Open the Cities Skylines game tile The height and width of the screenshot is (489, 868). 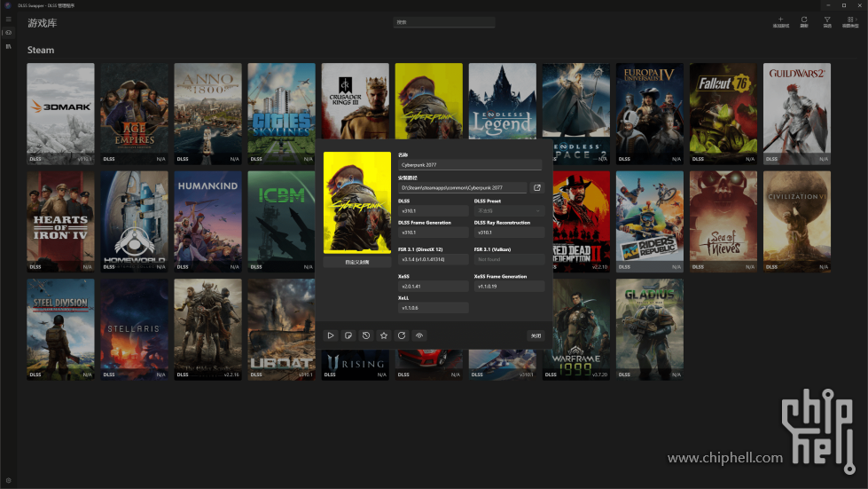pos(281,114)
